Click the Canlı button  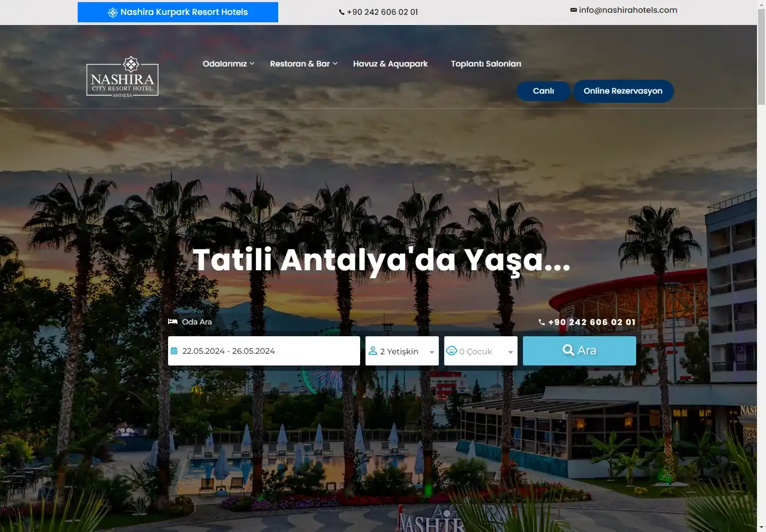click(543, 91)
